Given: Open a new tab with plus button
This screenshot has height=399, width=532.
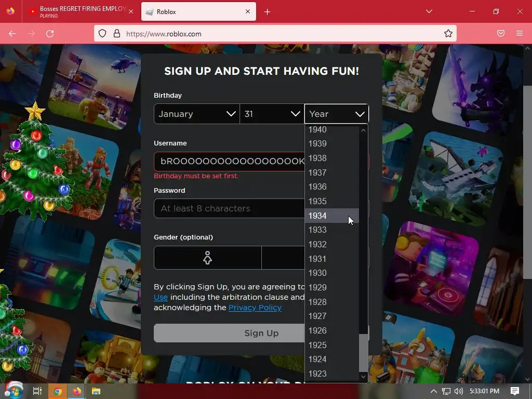Looking at the screenshot, I should pos(268,12).
